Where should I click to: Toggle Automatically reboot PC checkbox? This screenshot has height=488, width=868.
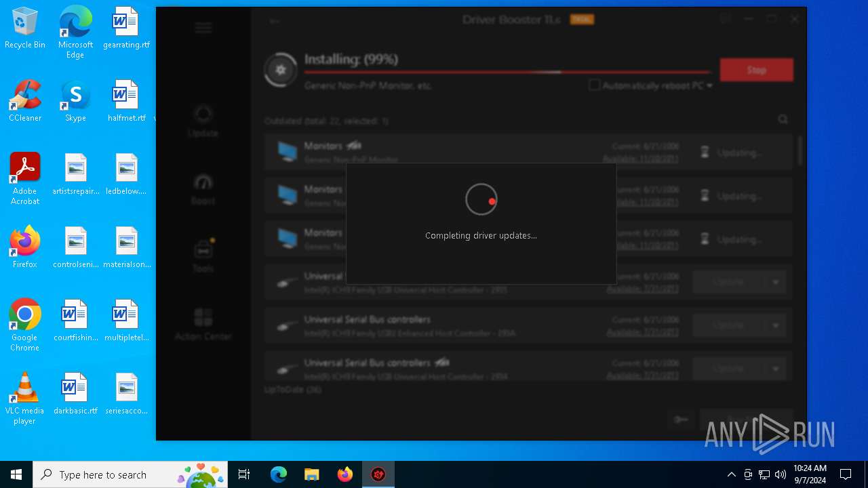coord(595,85)
